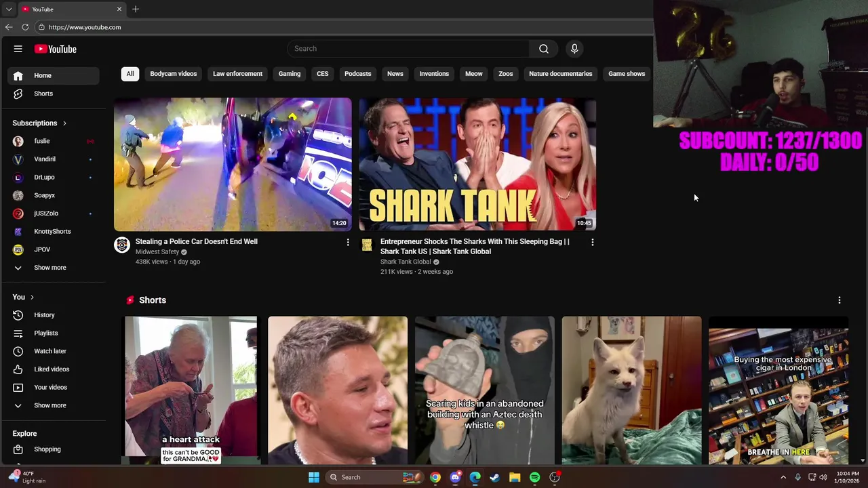This screenshot has width=868, height=488.
Task: Select Podcasts filter chip
Action: pyautogui.click(x=358, y=74)
